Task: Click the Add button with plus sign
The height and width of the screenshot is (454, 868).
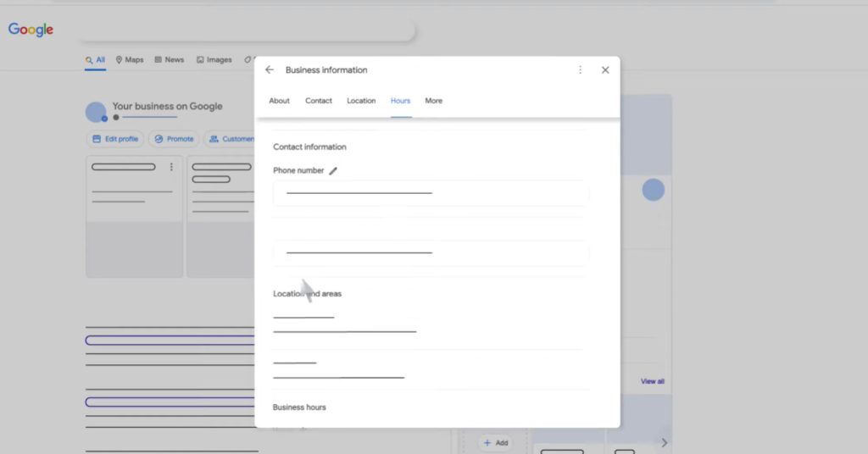Action: 496,443
